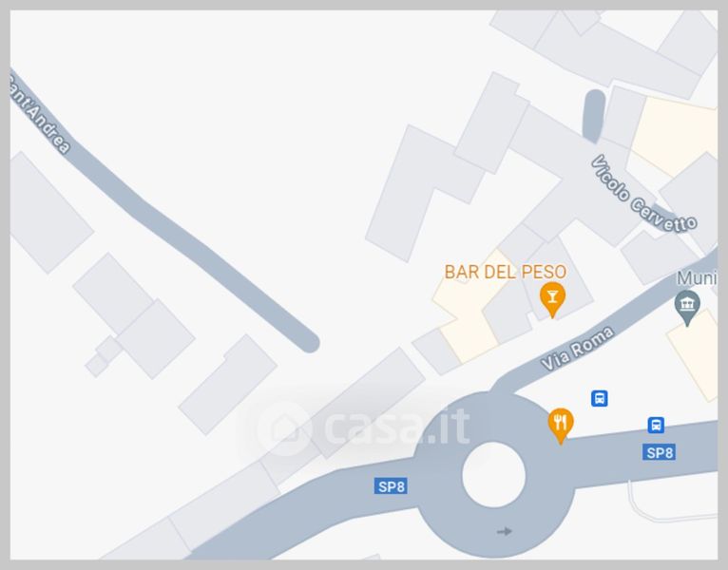Click the SP8 road badge right of roundabout
Screen dimensions: 728x570
pyautogui.click(x=660, y=452)
